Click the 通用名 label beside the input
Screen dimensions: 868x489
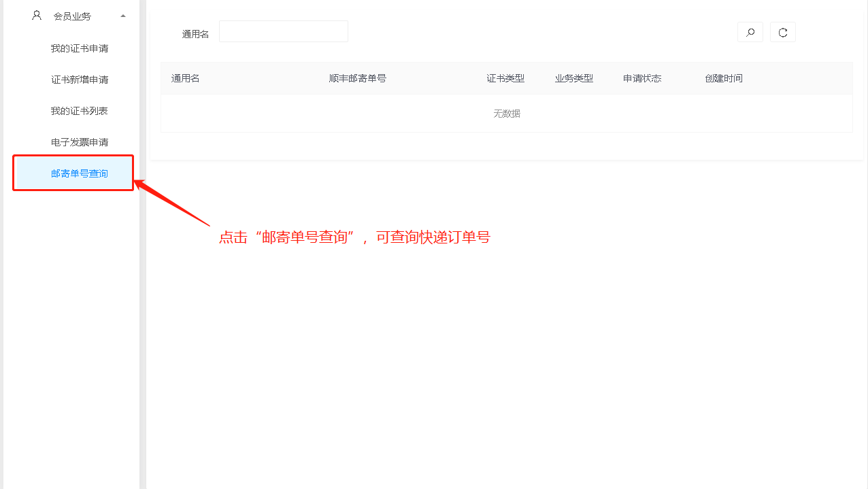tap(195, 34)
